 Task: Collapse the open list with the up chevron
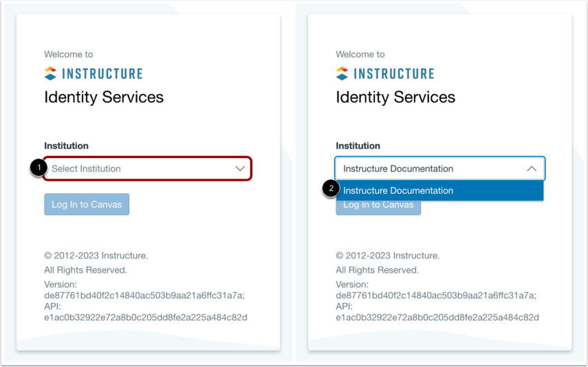point(532,168)
